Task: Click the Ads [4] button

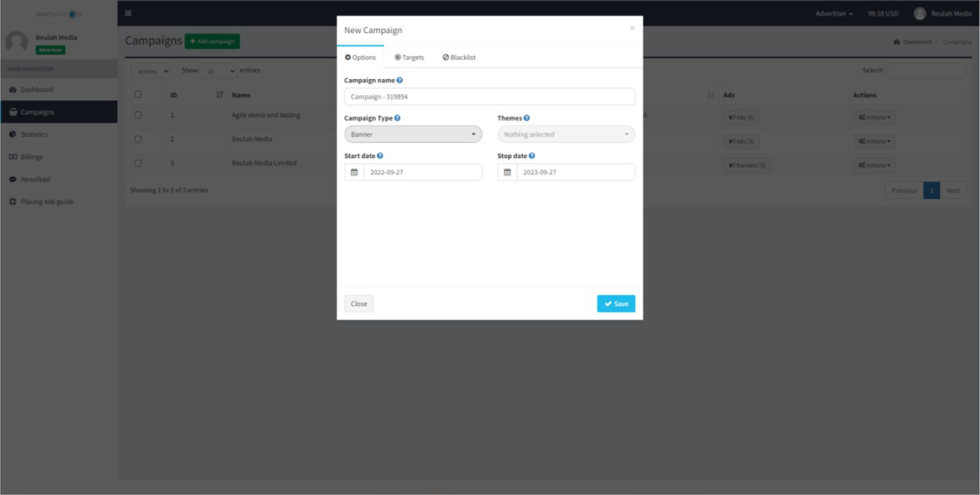Action: point(741,117)
